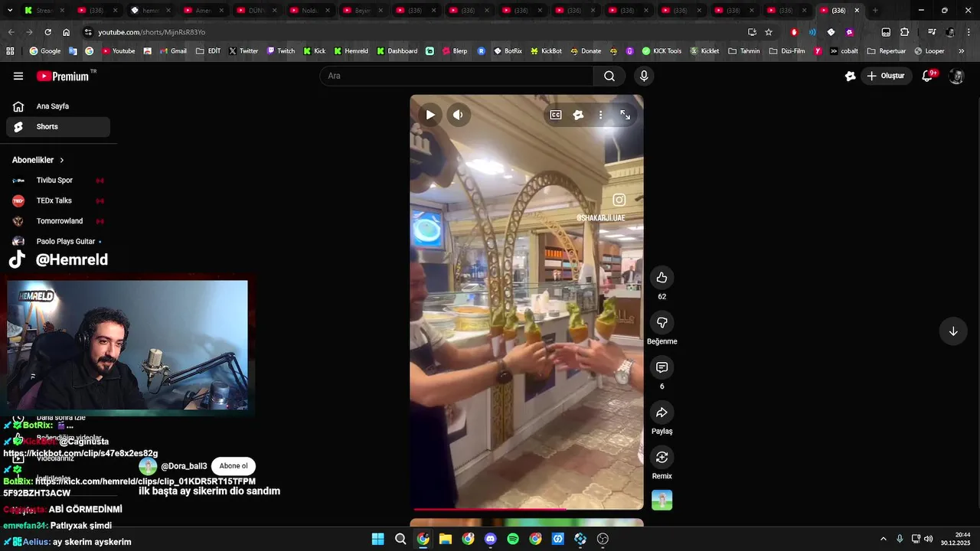Click the address bar URL
Screen dimensions: 980x551
pos(152,32)
